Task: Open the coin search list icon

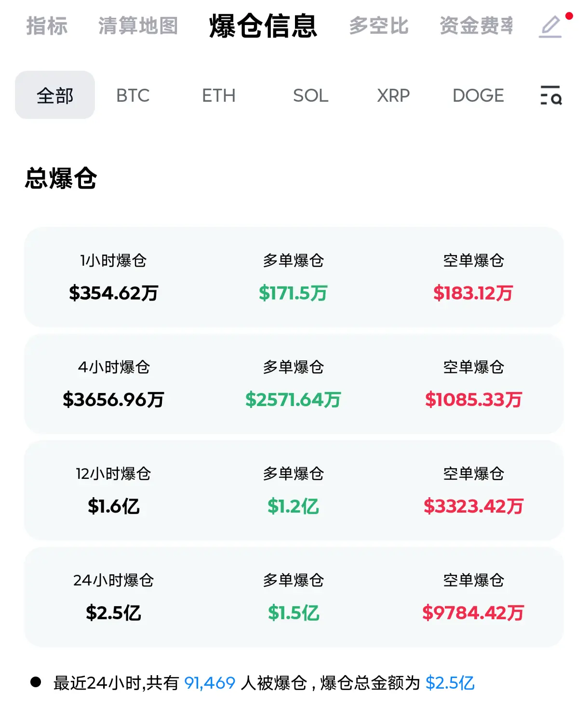Action: point(551,95)
